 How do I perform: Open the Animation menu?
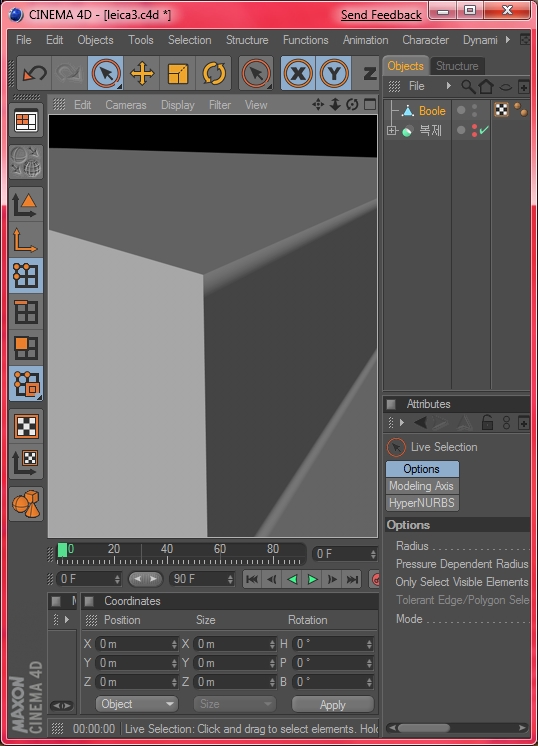(365, 40)
